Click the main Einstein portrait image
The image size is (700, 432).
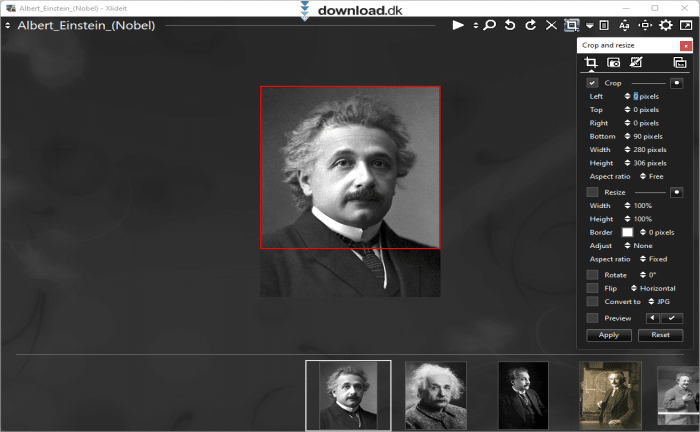350,191
